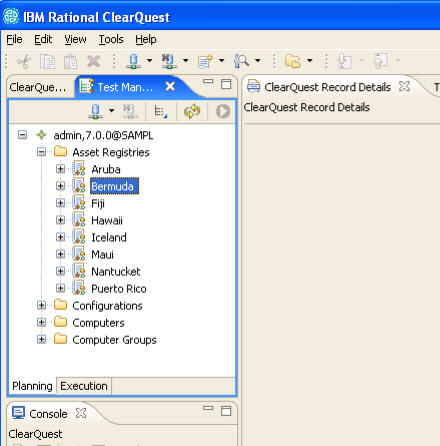Open the Help menu
The width and height of the screenshot is (440, 446).
point(146,39)
